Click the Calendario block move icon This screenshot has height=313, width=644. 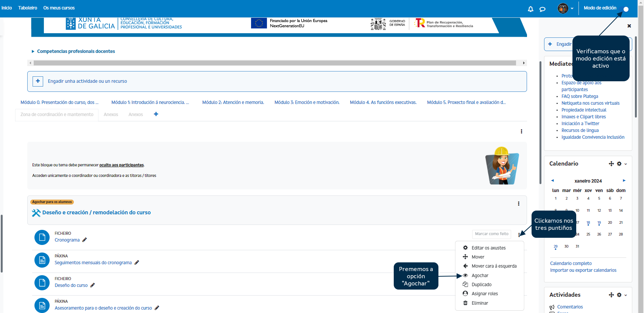coord(611,164)
